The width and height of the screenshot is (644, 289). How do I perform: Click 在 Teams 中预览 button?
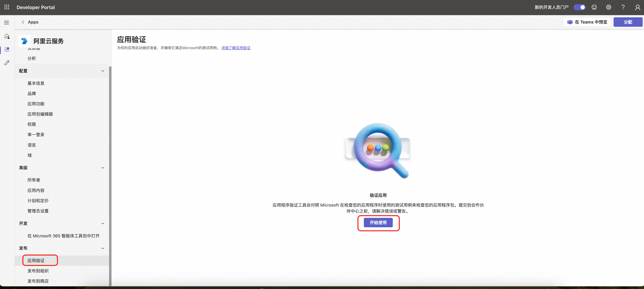pyautogui.click(x=587, y=22)
